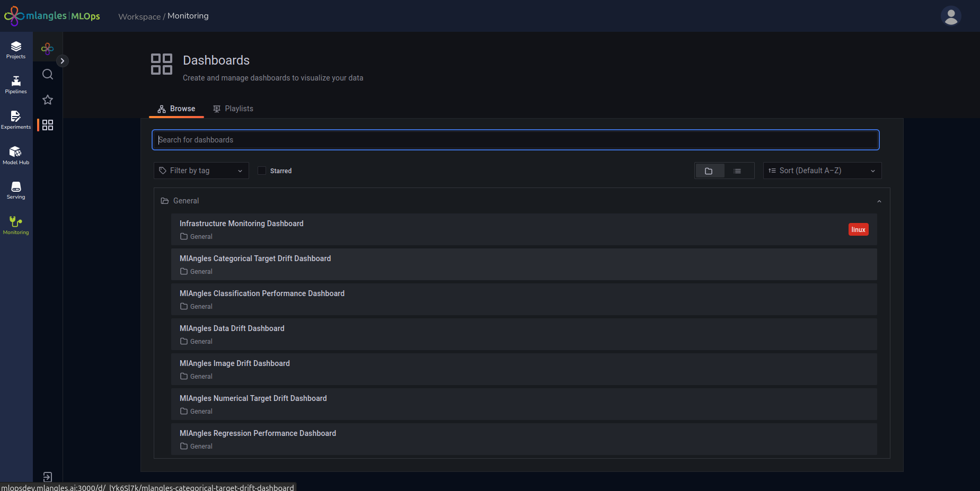Screen dimensions: 980x491
Task: Open the Filter by tag dropdown
Action: (201, 171)
